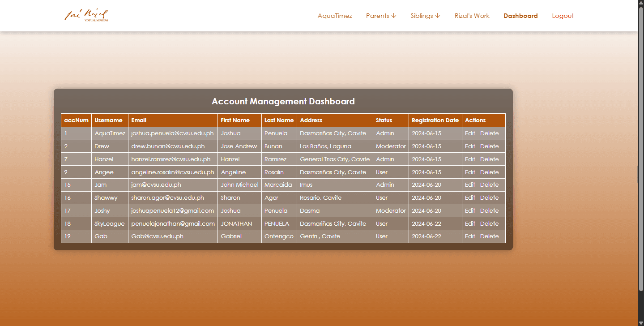Image resolution: width=644 pixels, height=326 pixels.
Task: Edit the AquaTimez account row
Action: click(470, 133)
